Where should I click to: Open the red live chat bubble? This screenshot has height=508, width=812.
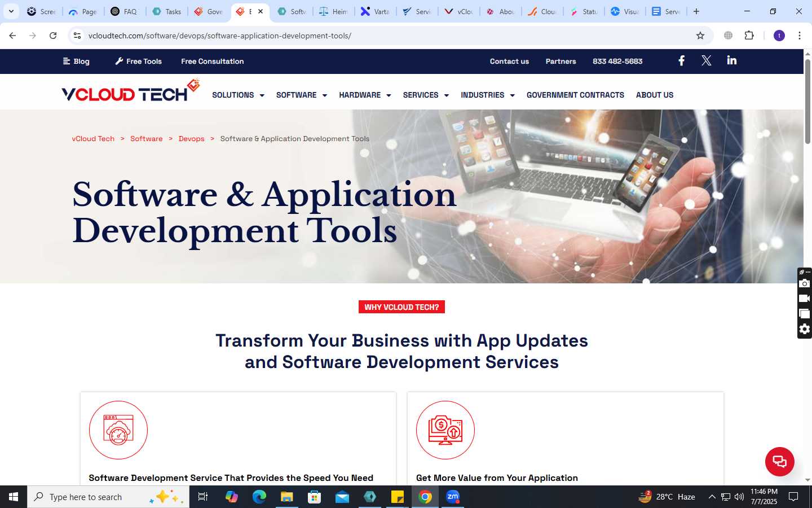coord(779,462)
